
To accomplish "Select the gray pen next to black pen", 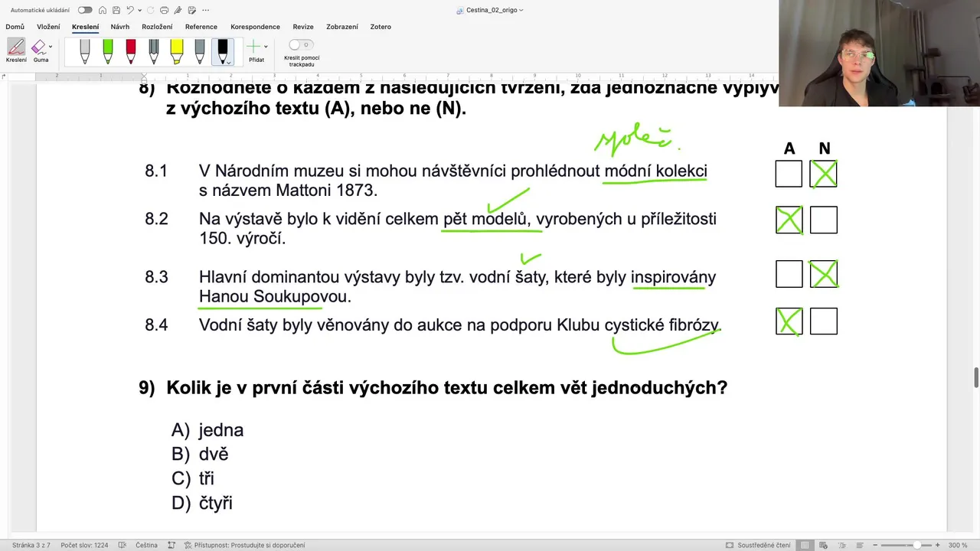I will [x=200, y=52].
